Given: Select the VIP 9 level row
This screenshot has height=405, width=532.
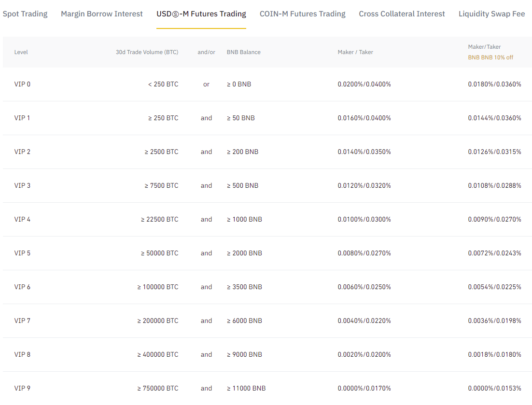Looking at the screenshot, I should tap(22, 388).
